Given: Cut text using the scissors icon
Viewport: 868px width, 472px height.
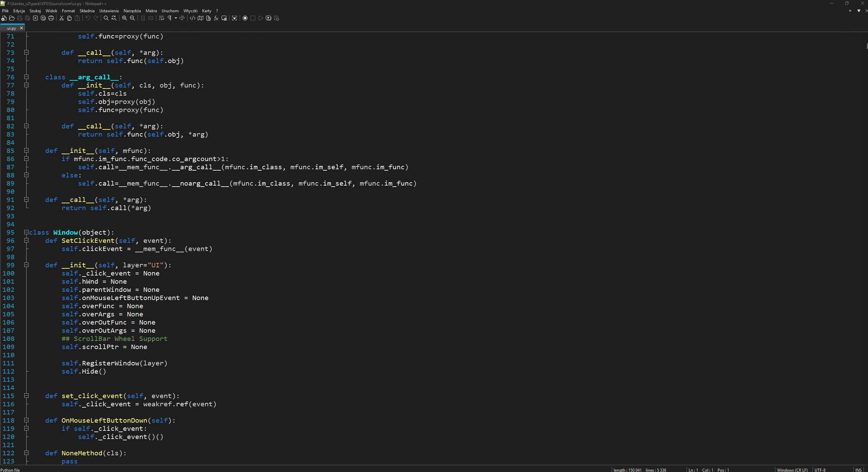Looking at the screenshot, I should pos(62,18).
